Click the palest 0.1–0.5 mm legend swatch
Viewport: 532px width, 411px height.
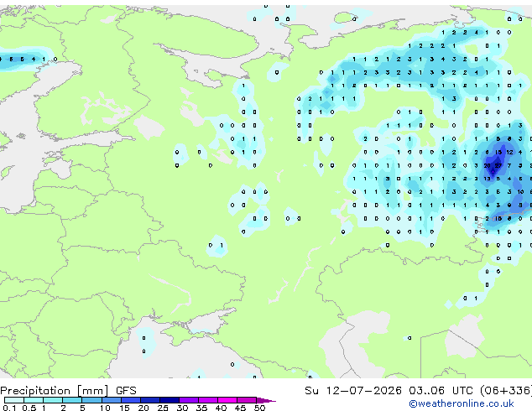(14, 400)
